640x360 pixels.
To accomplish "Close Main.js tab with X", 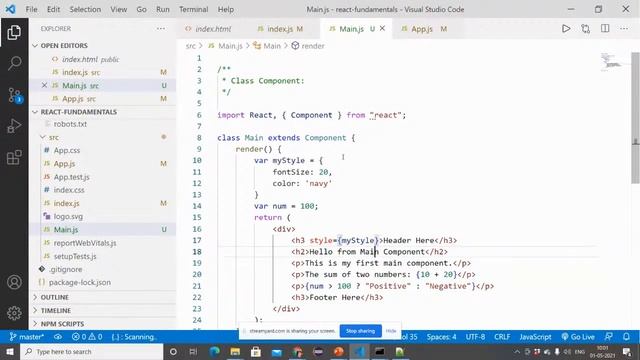I will (382, 29).
